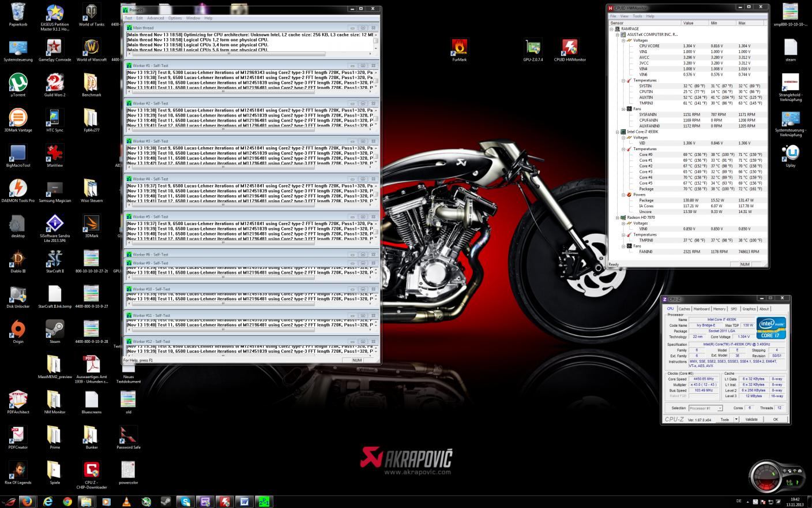Viewport: 812px width, 508px height.
Task: Select the SiSoftware Sandra Lite icon
Action: click(55, 226)
